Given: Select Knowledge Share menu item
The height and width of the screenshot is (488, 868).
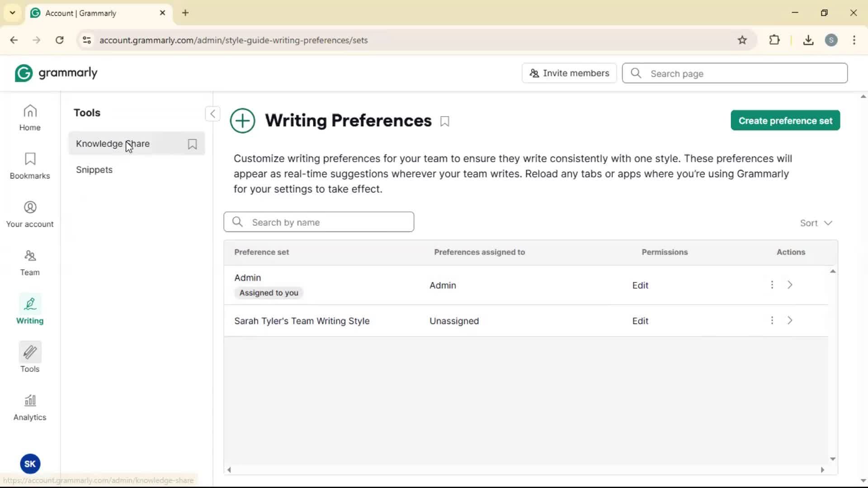Looking at the screenshot, I should pyautogui.click(x=113, y=144).
